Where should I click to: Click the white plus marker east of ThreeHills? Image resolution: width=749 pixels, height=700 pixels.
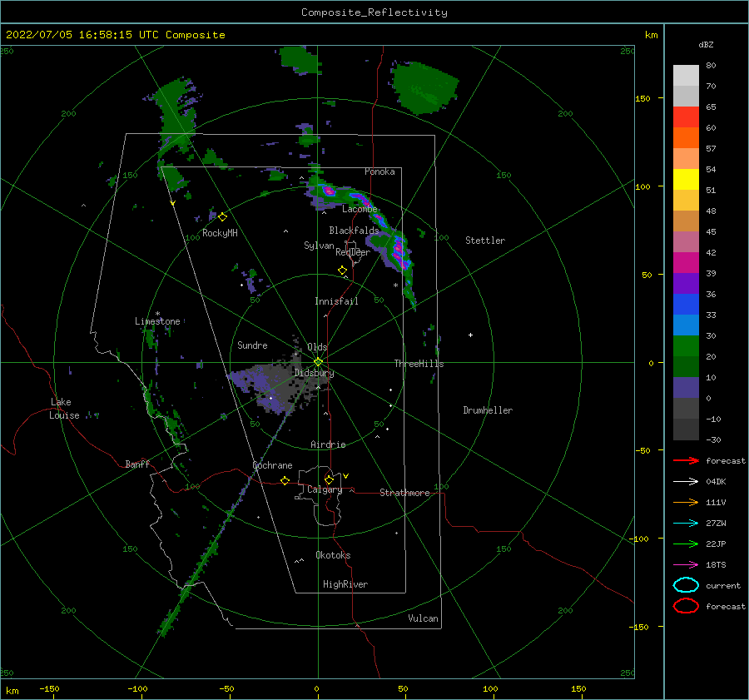point(470,335)
